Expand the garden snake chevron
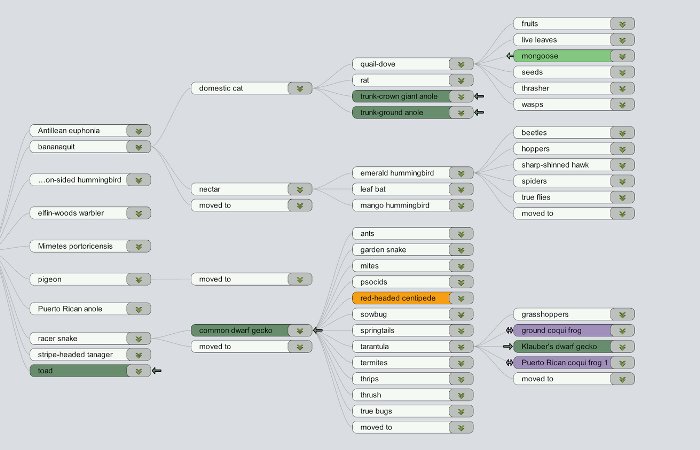This screenshot has height=450, width=700. tap(461, 250)
